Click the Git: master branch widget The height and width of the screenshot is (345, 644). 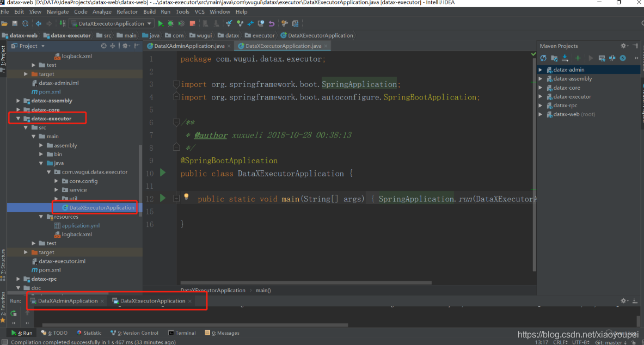click(612, 342)
